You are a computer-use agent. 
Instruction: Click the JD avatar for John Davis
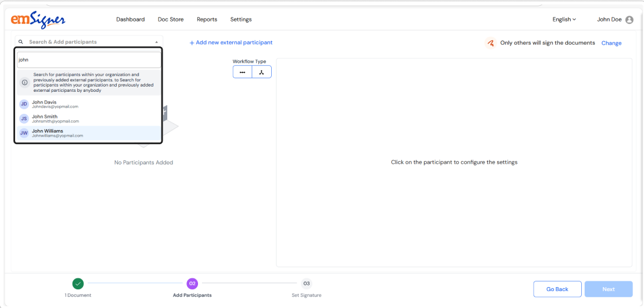[24, 104]
